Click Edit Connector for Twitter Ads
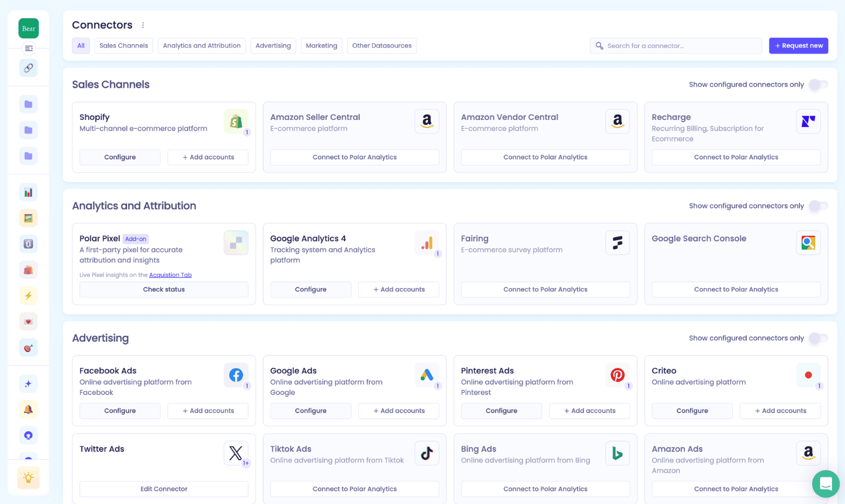Viewport: 845px width, 504px height. tap(164, 489)
